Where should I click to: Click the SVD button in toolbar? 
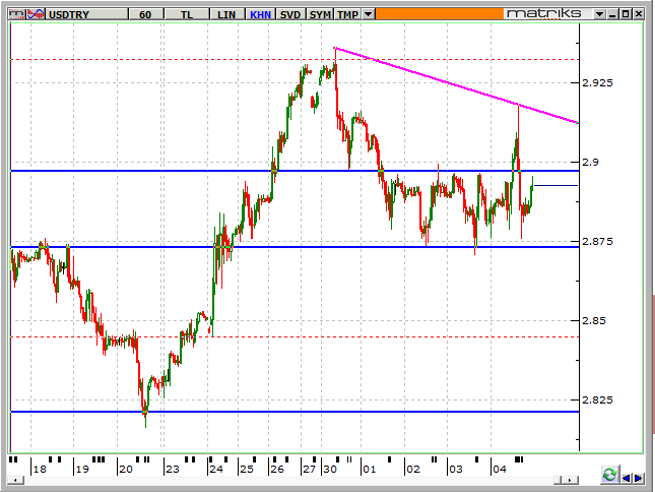290,15
